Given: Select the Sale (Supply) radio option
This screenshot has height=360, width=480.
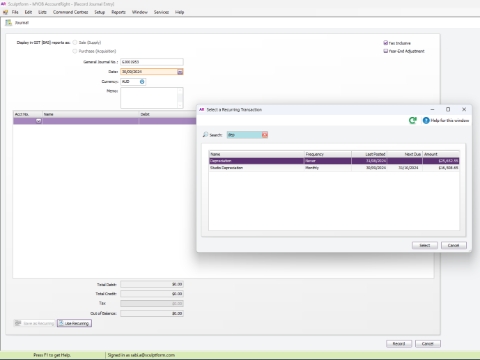Looking at the screenshot, I should click(x=75, y=43).
